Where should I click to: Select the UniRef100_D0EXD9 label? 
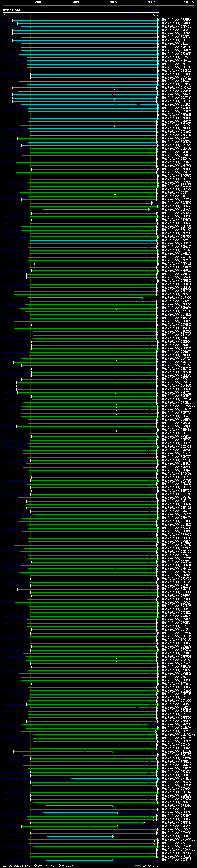tap(176, 101)
